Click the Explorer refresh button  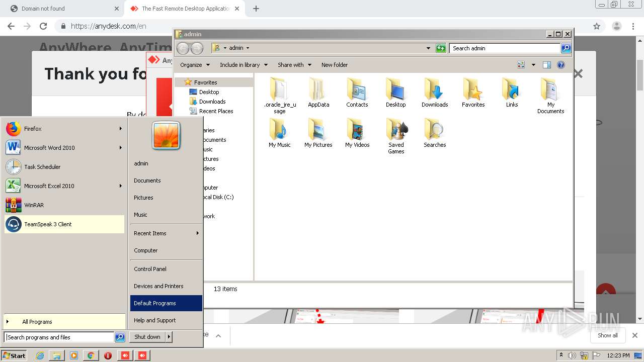(441, 48)
